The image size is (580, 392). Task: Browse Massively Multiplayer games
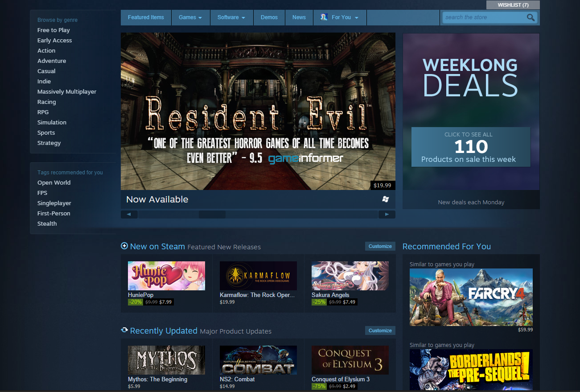click(67, 92)
